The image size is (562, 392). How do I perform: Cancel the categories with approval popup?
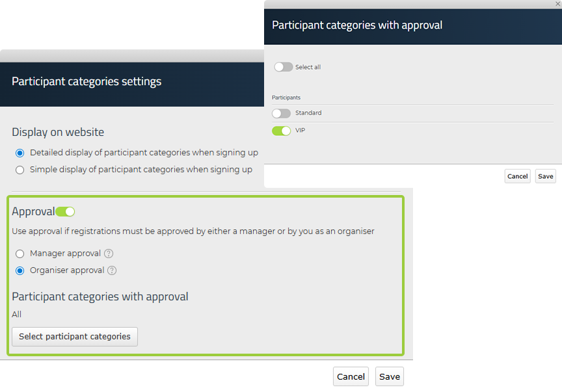pyautogui.click(x=517, y=176)
